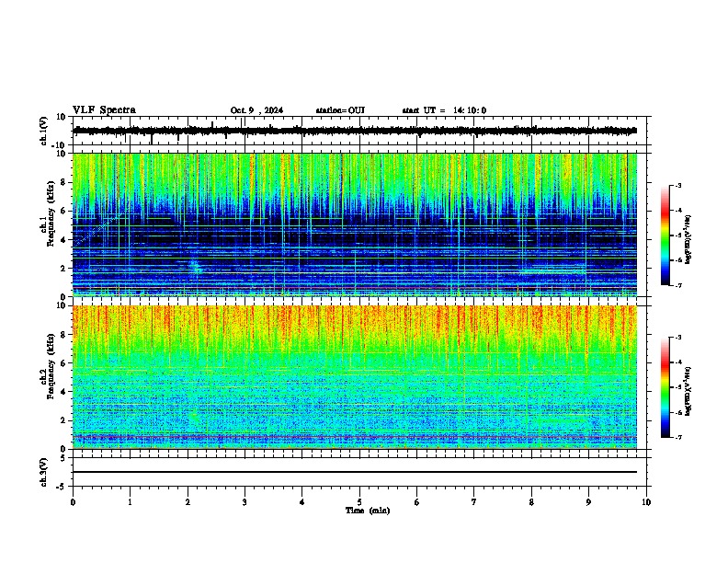Click the "-3" label on ch.1 color scale
The width and height of the screenshot is (728, 563).
click(x=677, y=185)
